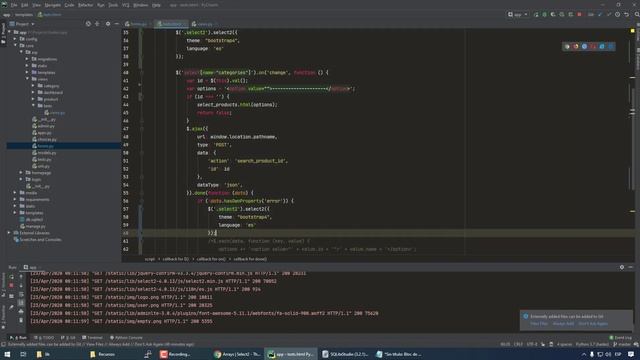
Task: Open page in Opera from browser popup
Action: [593, 47]
